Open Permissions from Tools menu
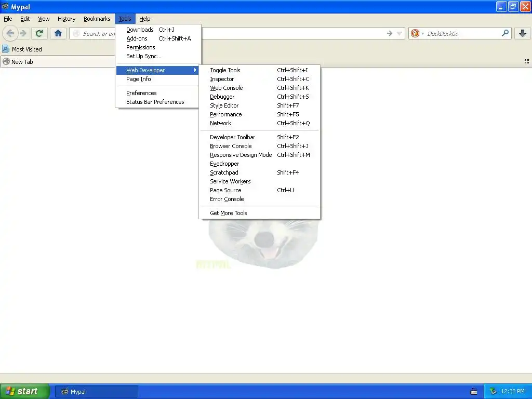The height and width of the screenshot is (399, 532). [158, 47]
